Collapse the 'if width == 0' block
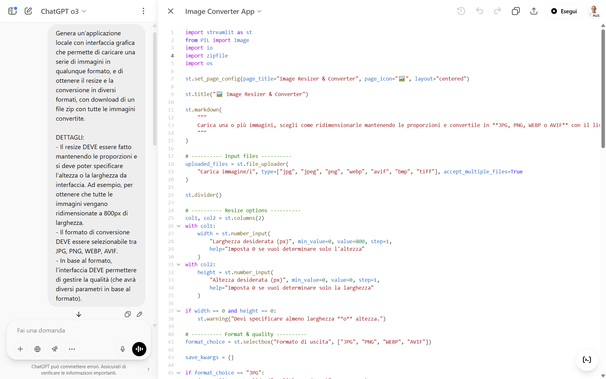The image size is (606, 379). pos(179,311)
